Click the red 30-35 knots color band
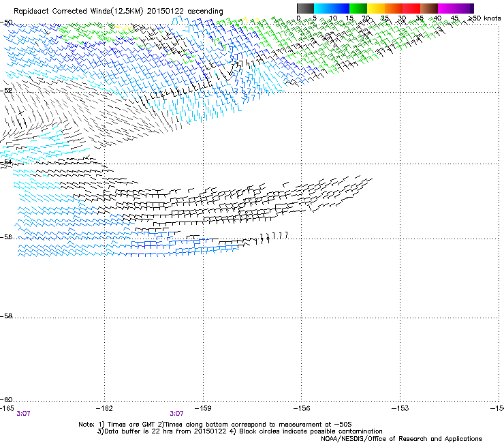The width and height of the screenshot is (504, 443). [411, 8]
